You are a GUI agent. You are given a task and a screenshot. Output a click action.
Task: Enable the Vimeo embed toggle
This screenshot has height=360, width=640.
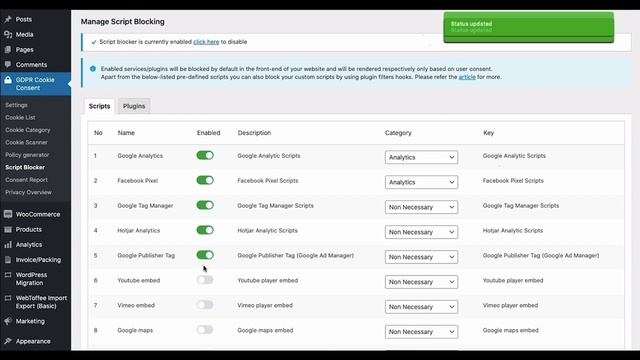[205, 304]
